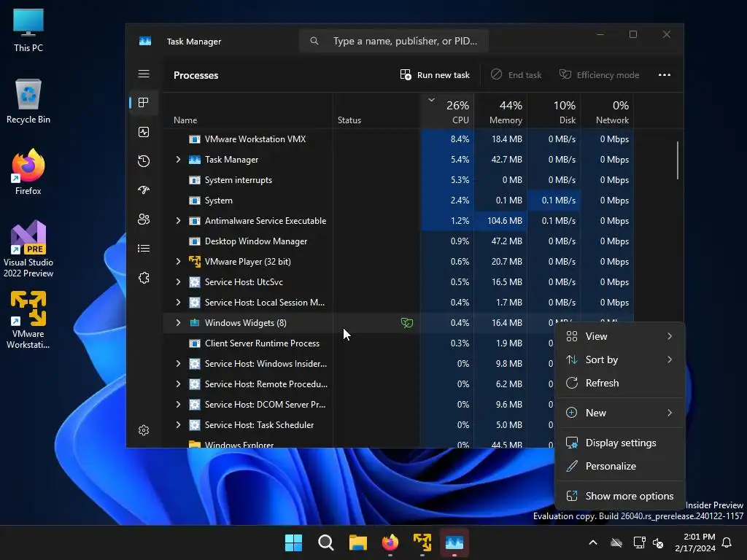Sort by the Disk column header

tap(554, 112)
